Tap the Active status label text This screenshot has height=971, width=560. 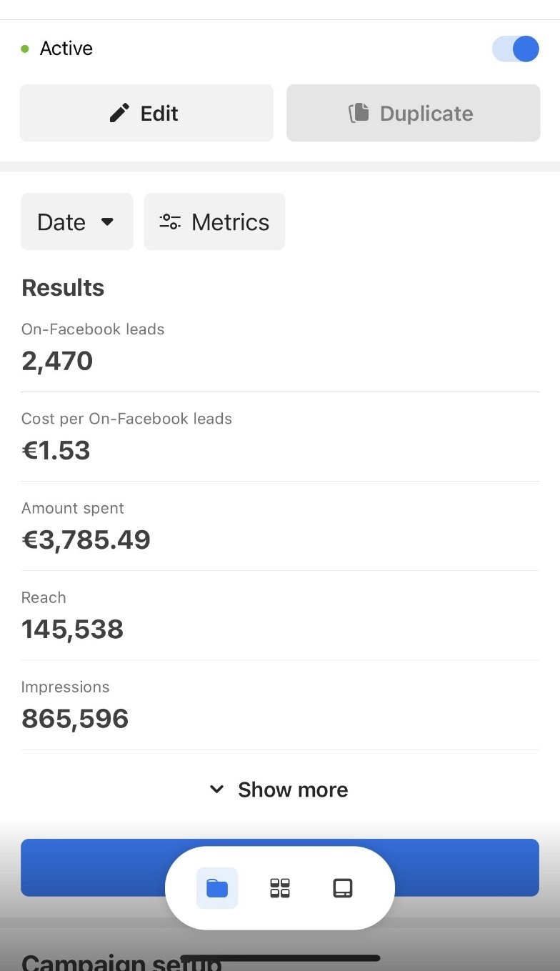point(66,49)
